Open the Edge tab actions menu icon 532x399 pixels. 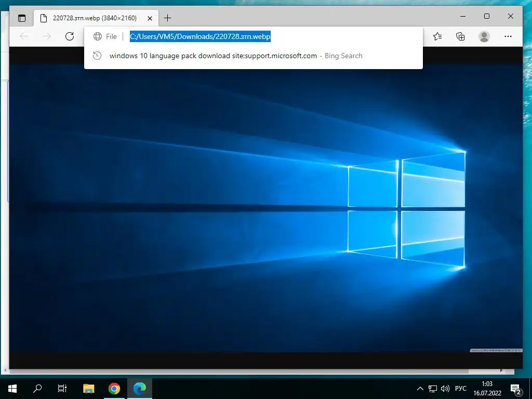coord(22,18)
